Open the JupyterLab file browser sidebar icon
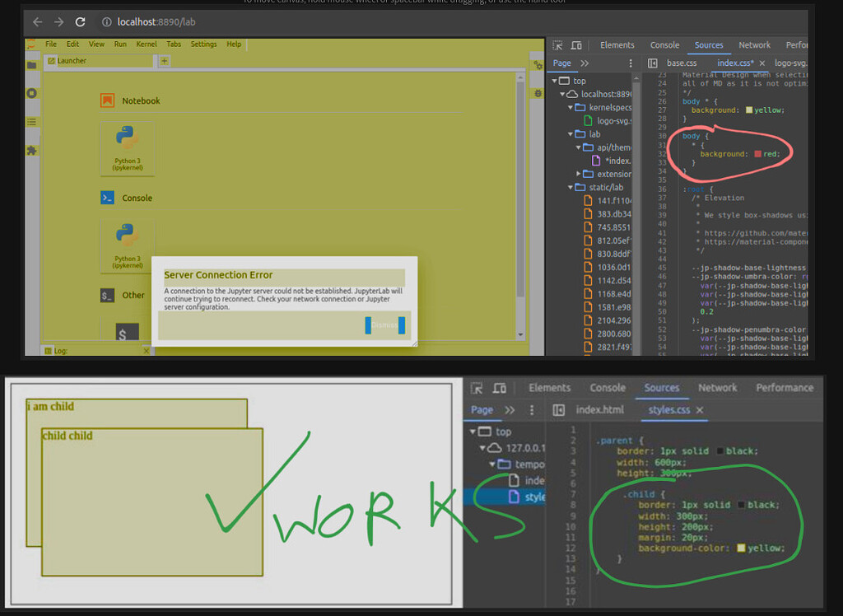843x616 pixels. pos(31,65)
